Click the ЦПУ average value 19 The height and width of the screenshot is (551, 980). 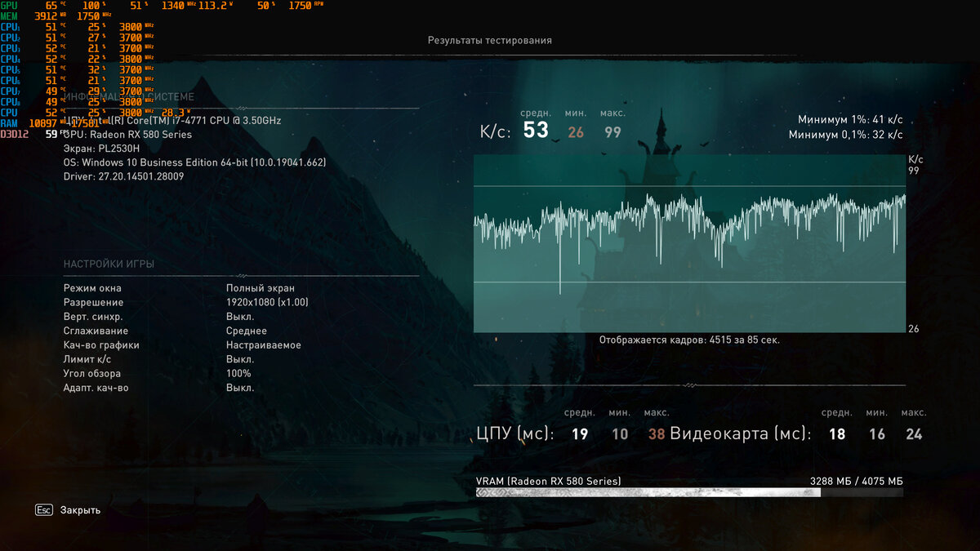coord(580,434)
